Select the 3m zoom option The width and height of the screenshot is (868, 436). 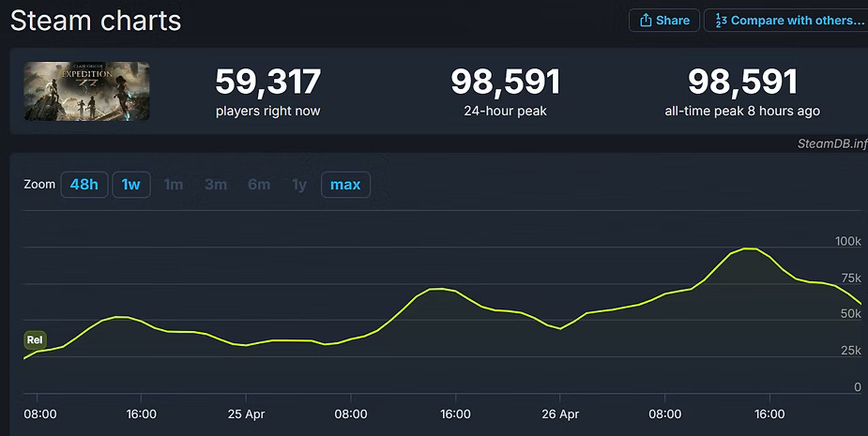coord(216,185)
